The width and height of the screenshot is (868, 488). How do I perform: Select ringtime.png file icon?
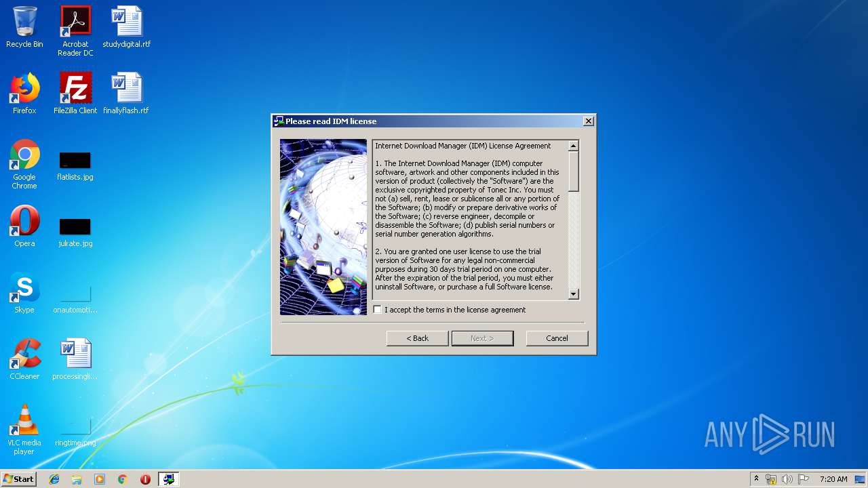75,431
